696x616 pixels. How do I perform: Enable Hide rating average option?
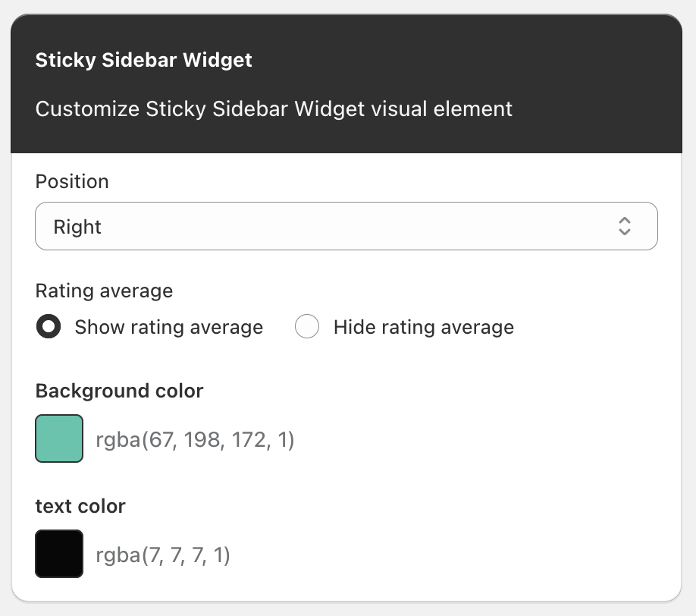[307, 327]
